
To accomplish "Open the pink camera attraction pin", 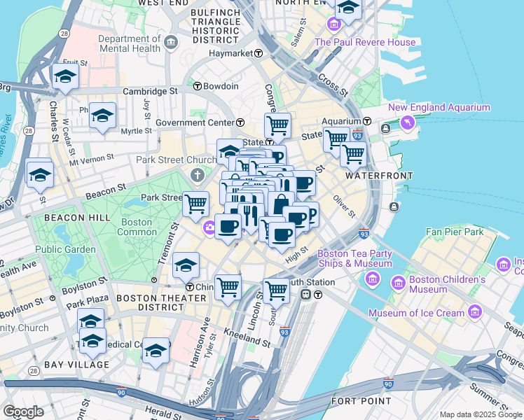I will click(210, 228).
